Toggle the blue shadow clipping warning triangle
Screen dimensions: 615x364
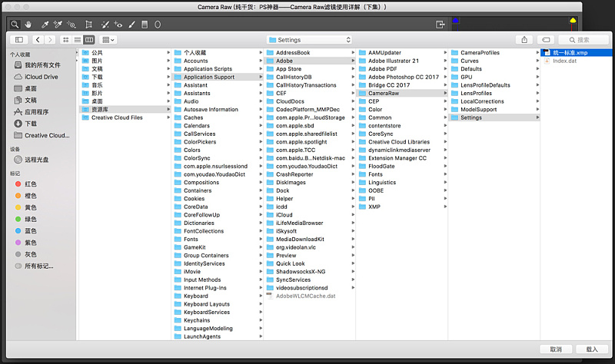click(x=455, y=20)
